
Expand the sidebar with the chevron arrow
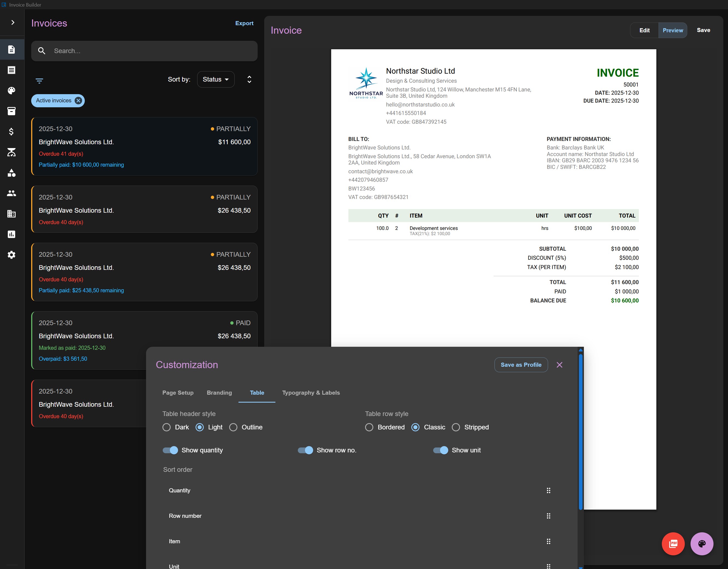click(13, 22)
